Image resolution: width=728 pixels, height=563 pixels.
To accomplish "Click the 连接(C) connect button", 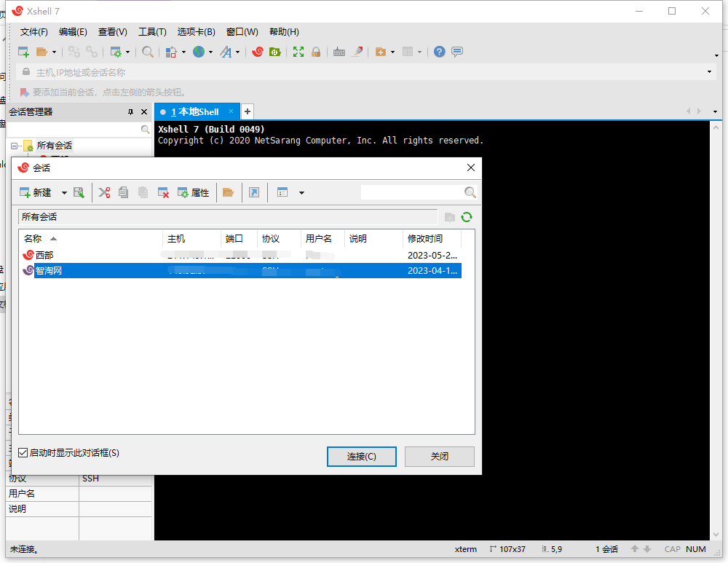I will point(362,456).
